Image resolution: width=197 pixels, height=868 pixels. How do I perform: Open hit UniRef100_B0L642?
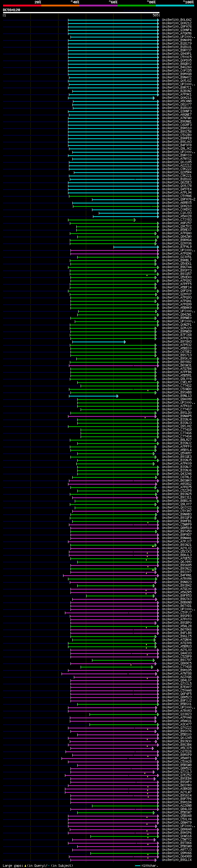[x=177, y=20]
